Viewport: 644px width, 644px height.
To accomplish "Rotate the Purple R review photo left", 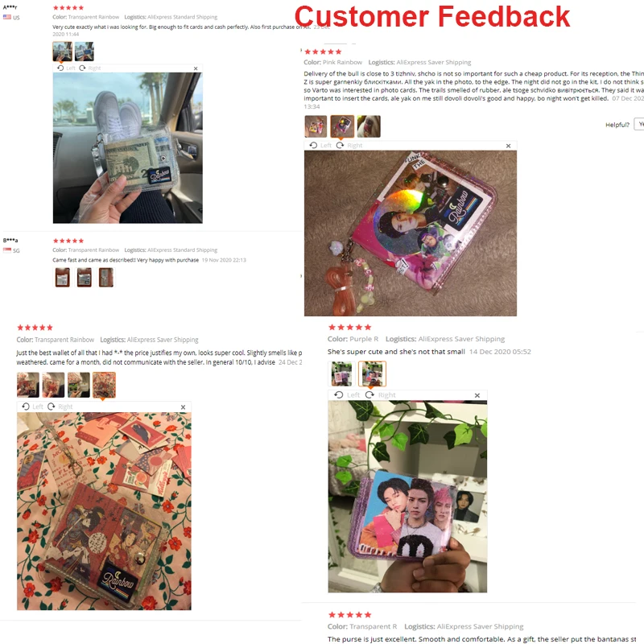I will click(347, 394).
